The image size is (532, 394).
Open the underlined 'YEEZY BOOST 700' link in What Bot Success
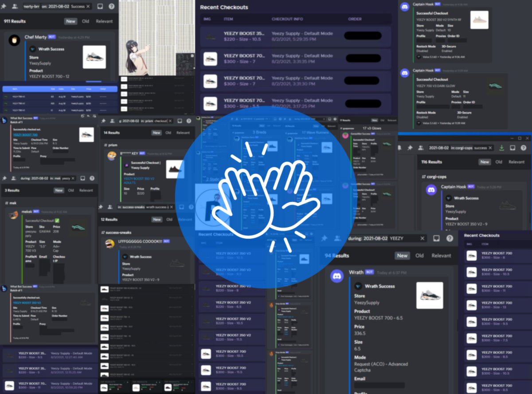25,134
